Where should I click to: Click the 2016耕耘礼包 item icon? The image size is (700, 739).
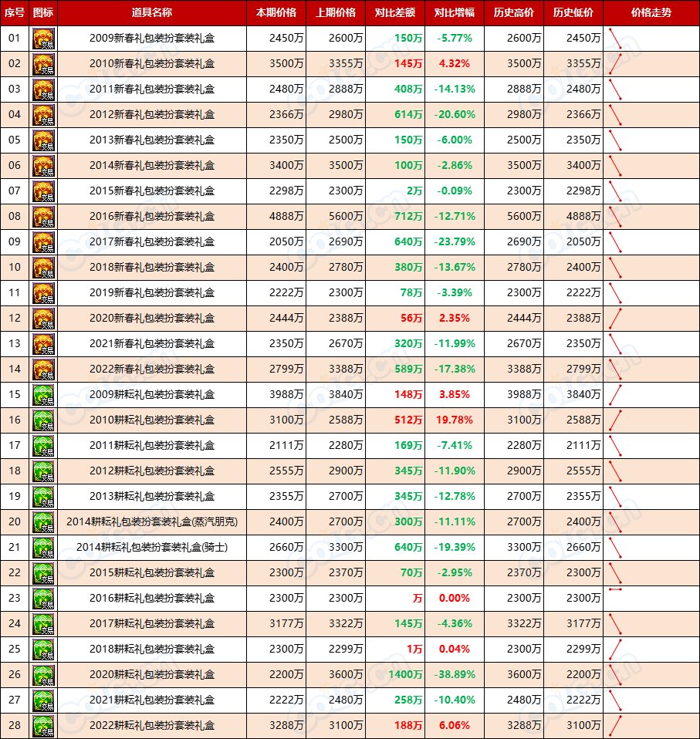(x=43, y=598)
